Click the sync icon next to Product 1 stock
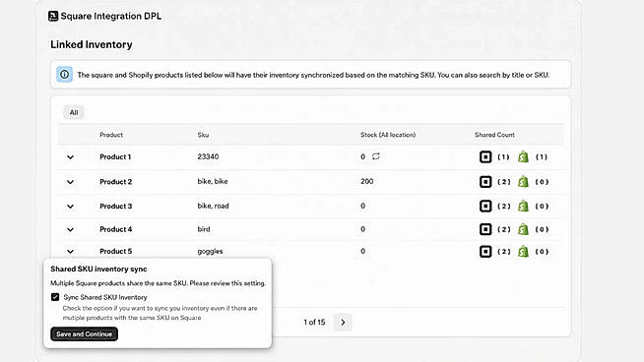Viewport: 644px width, 362px height. pos(376,156)
